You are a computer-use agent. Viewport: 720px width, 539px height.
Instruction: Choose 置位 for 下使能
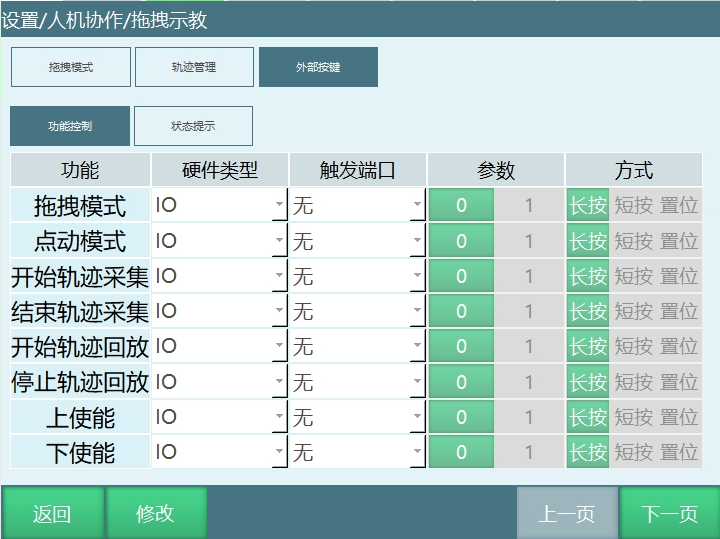coord(679,452)
